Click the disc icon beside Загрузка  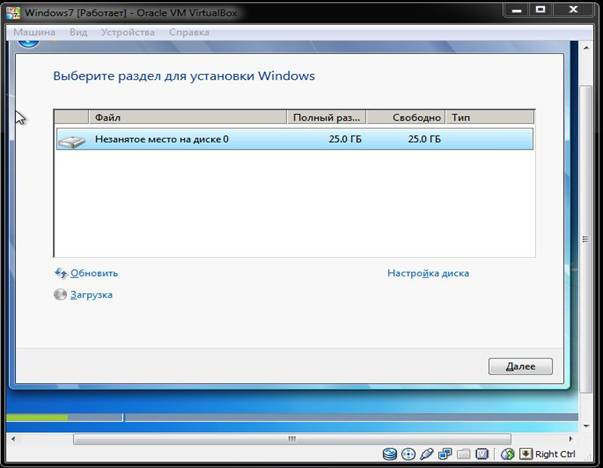pos(60,295)
